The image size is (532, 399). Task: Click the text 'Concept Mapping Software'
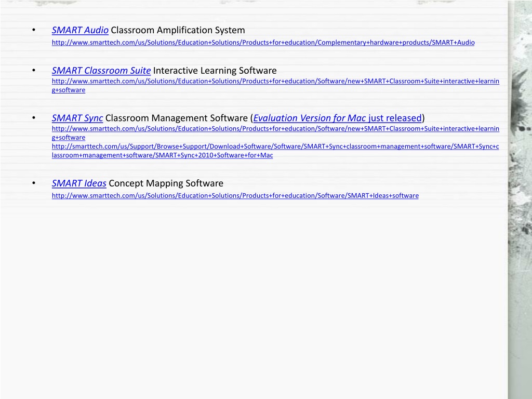point(166,183)
